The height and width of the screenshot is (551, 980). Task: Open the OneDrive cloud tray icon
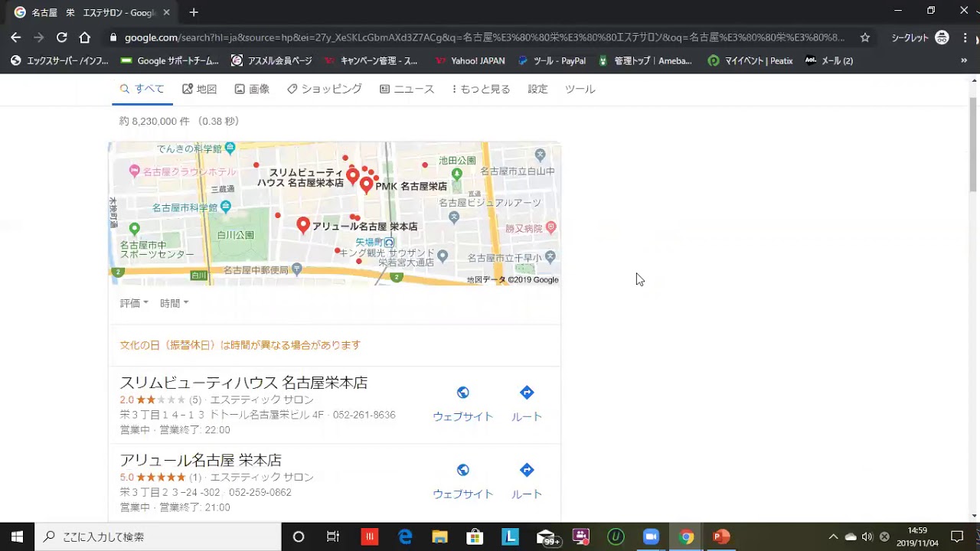point(851,536)
